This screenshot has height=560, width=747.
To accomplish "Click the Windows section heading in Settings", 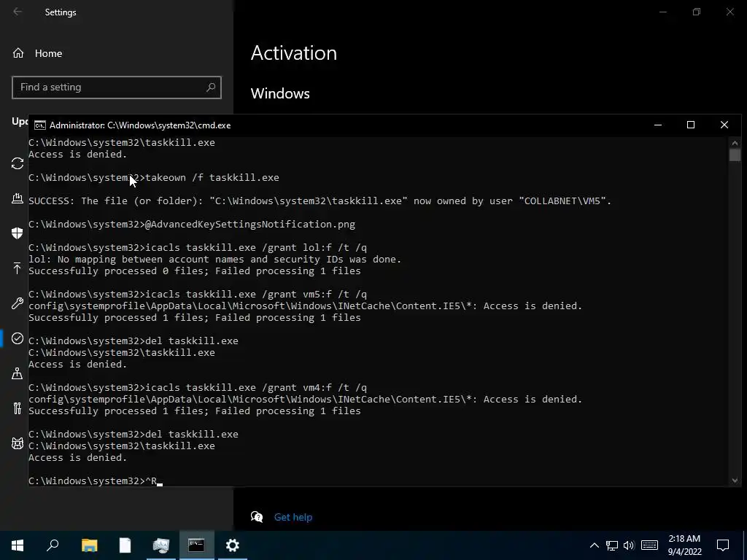I will [x=280, y=93].
